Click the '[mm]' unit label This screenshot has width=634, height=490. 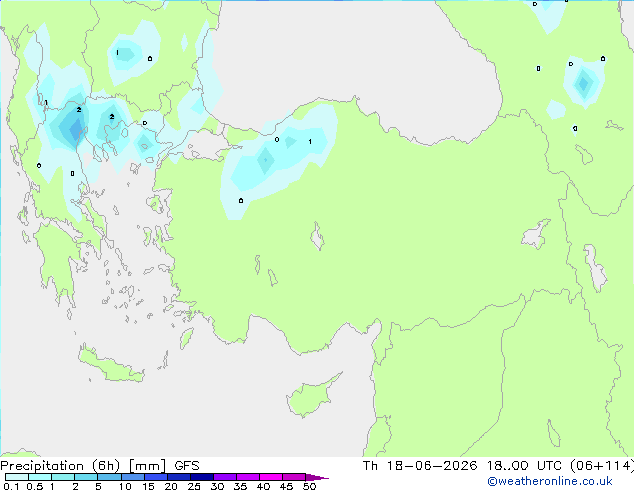click(147, 466)
